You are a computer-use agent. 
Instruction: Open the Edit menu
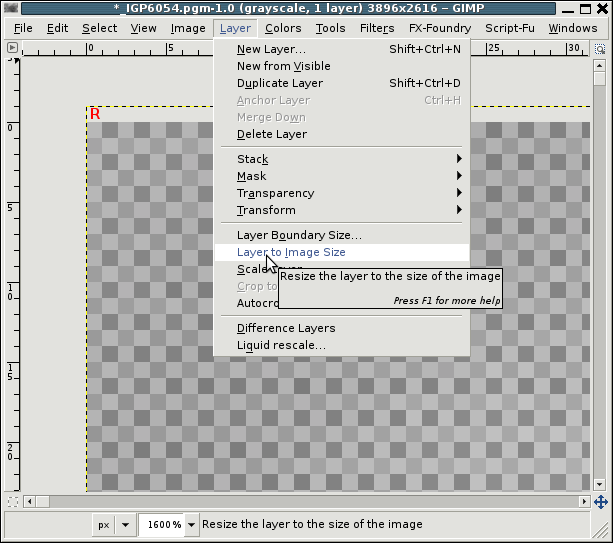pos(57,28)
